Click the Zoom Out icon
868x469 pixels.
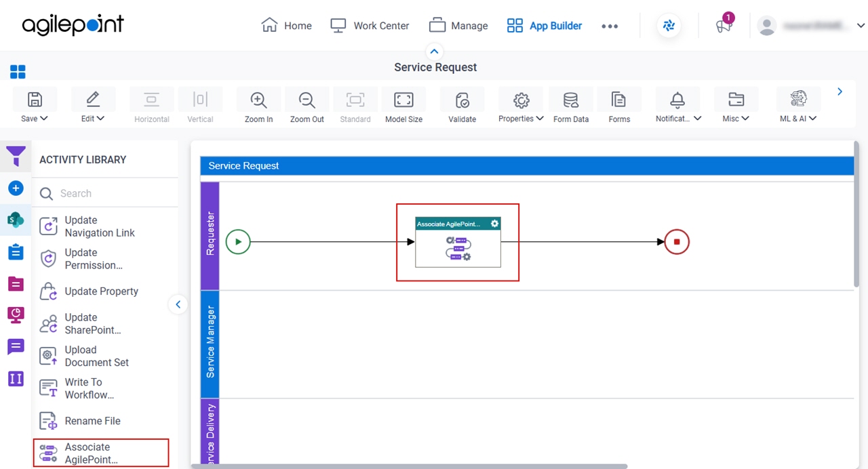click(x=307, y=100)
